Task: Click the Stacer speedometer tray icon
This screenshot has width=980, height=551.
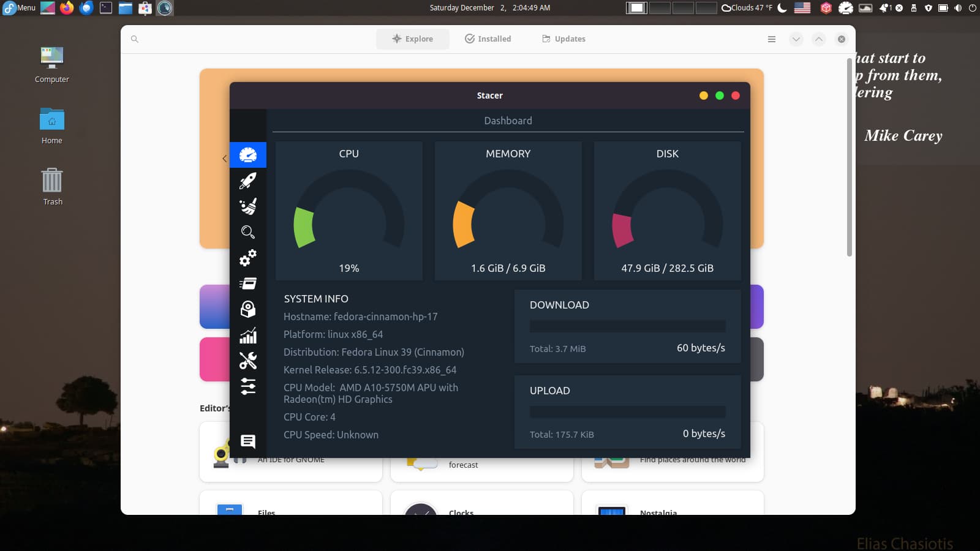Action: (846, 8)
